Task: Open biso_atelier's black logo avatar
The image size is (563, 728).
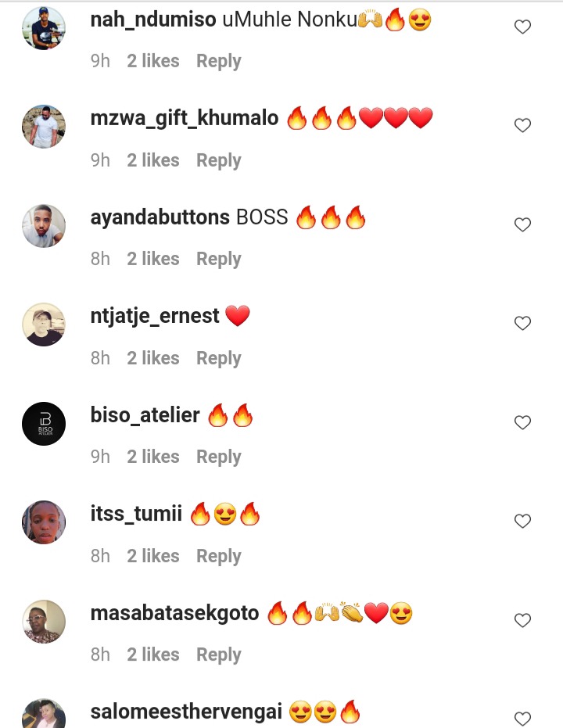Action: pyautogui.click(x=44, y=424)
